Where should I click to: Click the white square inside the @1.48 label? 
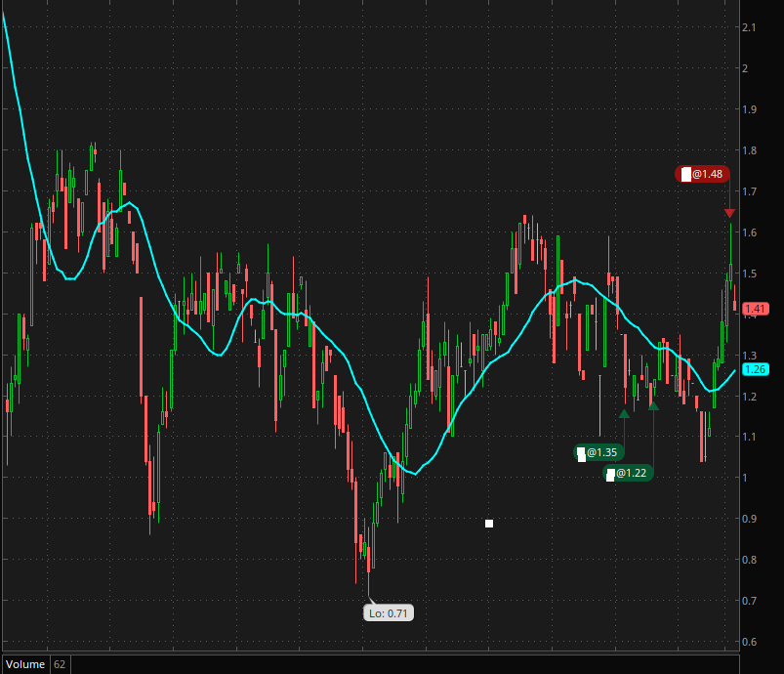pyautogui.click(x=686, y=174)
